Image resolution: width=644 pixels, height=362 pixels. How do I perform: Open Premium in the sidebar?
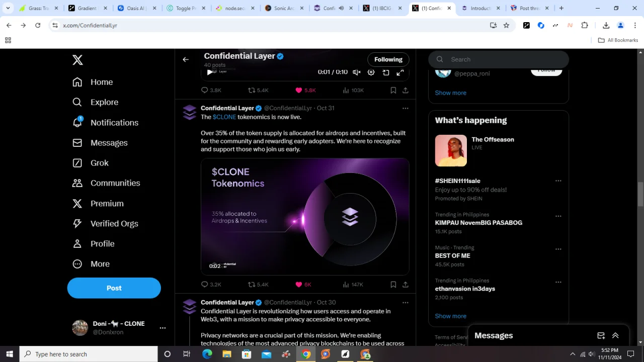pyautogui.click(x=98, y=204)
